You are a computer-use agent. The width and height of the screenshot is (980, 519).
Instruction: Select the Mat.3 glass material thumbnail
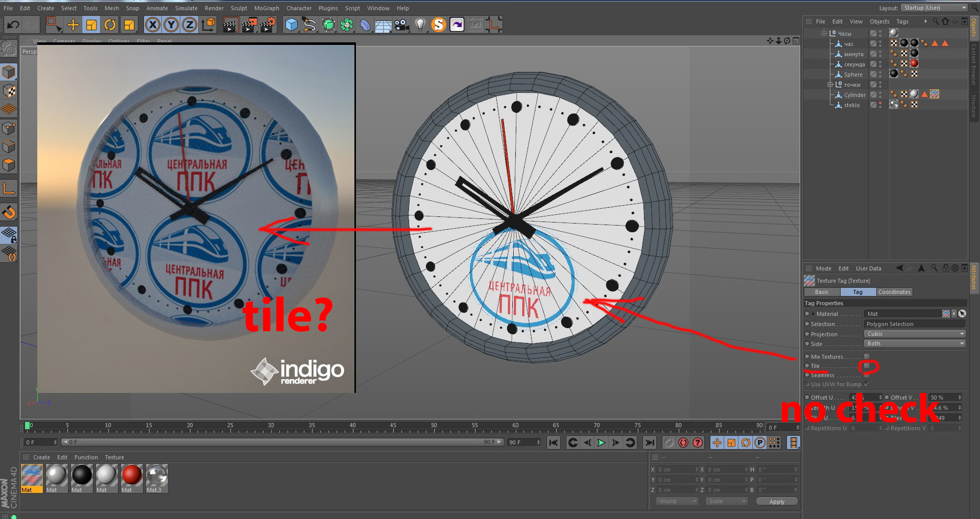pyautogui.click(x=157, y=478)
